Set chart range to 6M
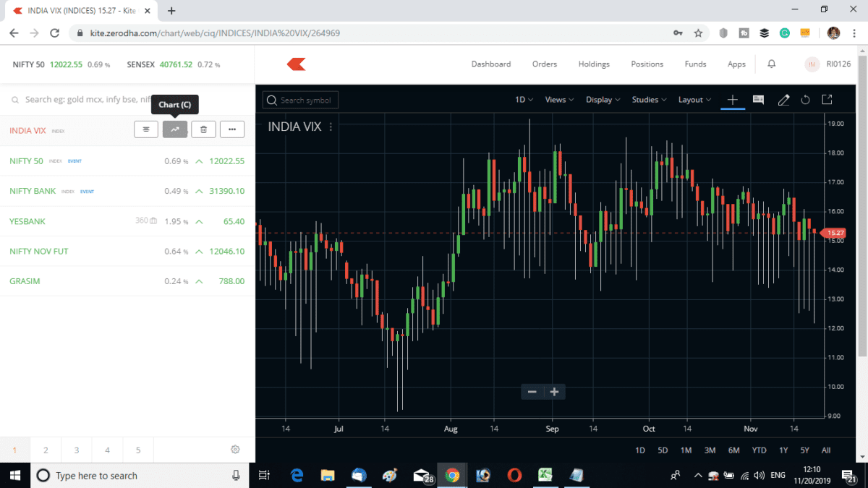Screen dimensions: 868x488 (733, 450)
